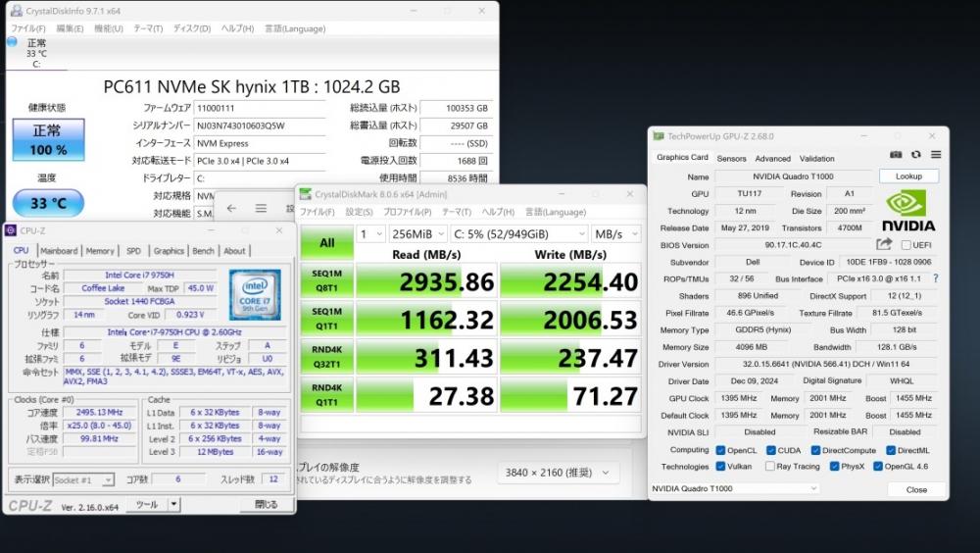Image resolution: width=980 pixels, height=553 pixels.
Task: Toggle the DirectML checkbox
Action: pos(891,450)
